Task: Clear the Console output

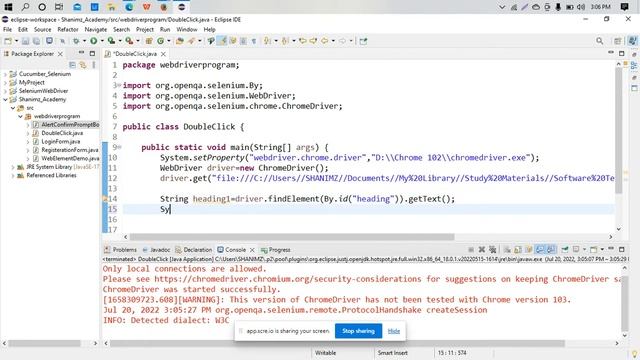Action: [507, 249]
